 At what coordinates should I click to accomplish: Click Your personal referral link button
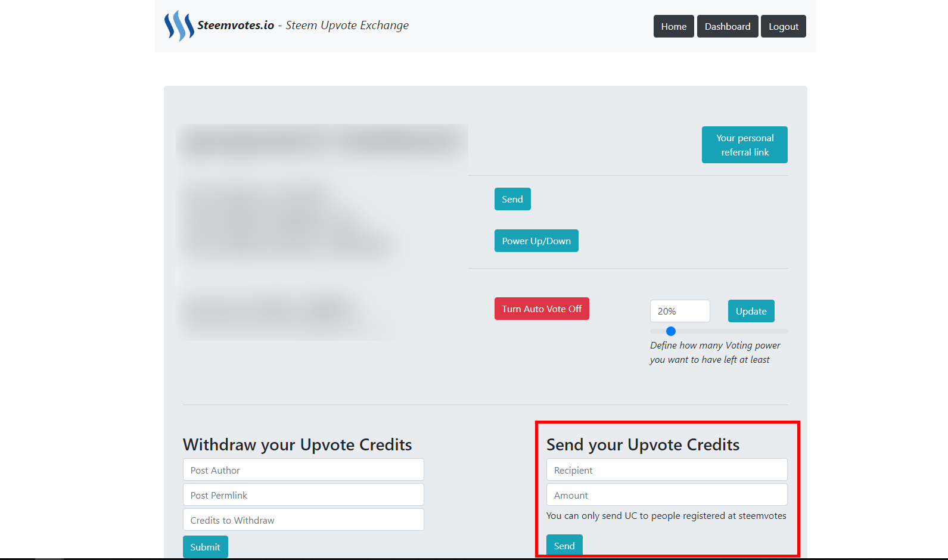[745, 145]
